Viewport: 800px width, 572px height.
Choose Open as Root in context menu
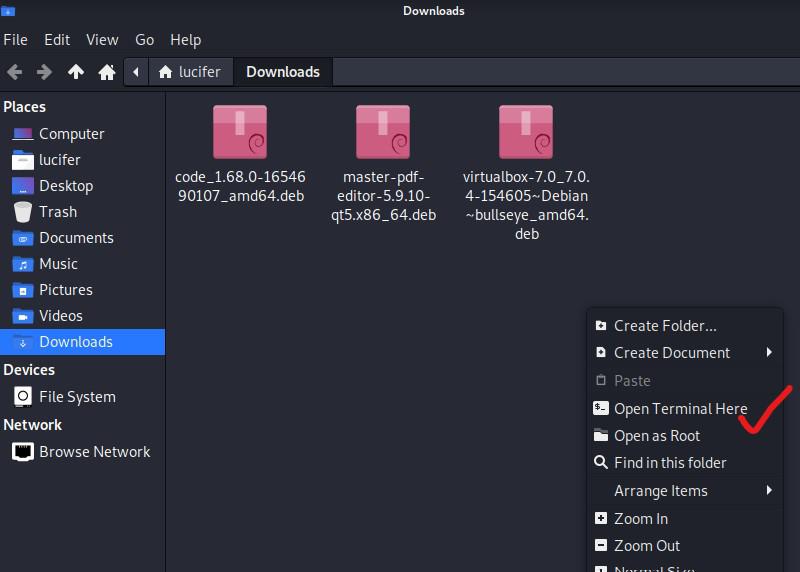coord(685,436)
